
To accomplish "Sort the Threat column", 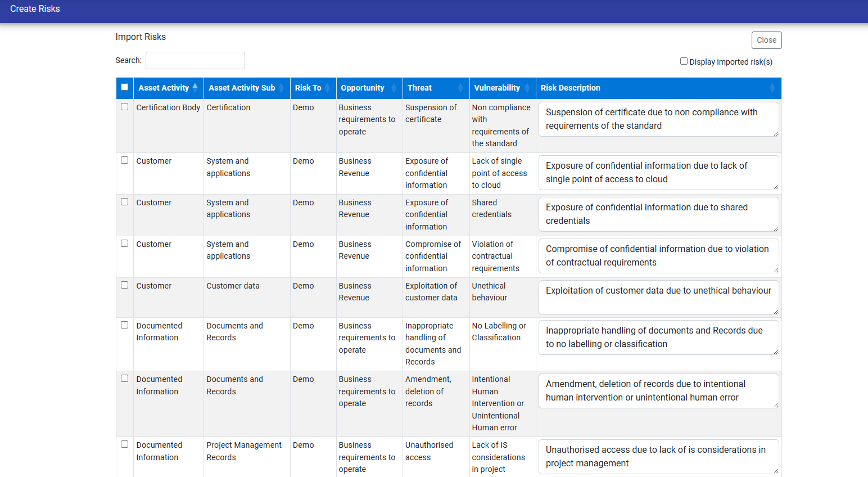I will pos(460,88).
